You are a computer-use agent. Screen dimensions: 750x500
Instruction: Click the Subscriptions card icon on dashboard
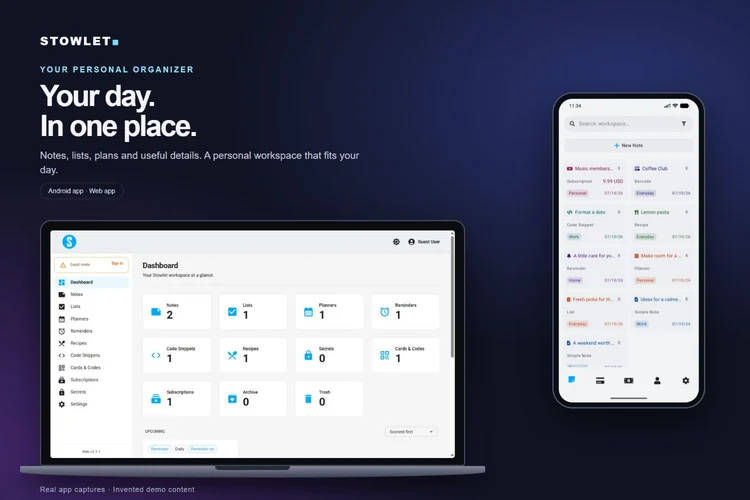click(156, 399)
